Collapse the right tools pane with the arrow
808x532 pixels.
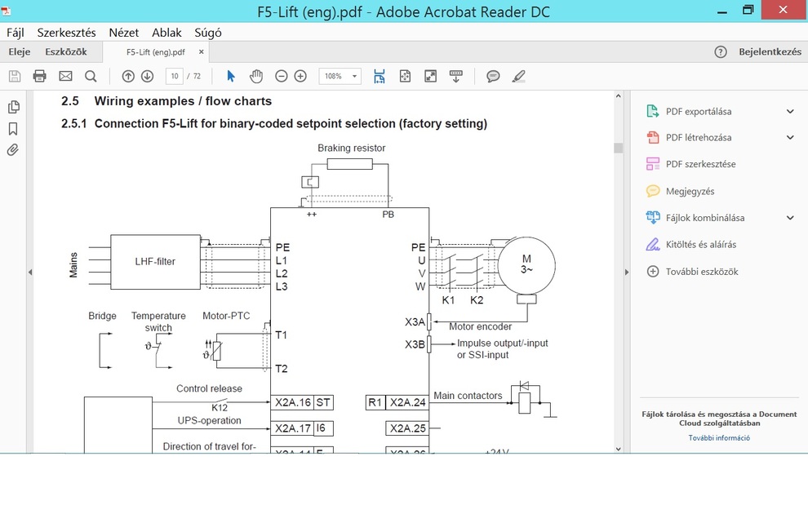point(627,272)
